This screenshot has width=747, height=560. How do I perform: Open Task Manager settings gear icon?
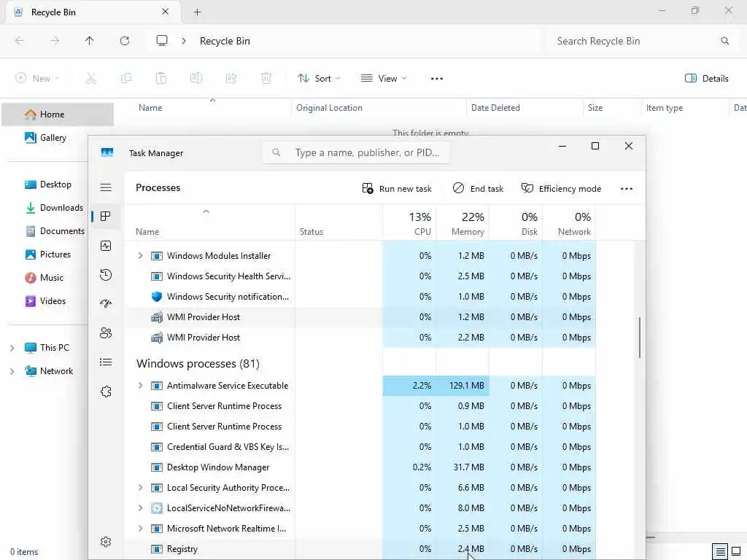click(x=106, y=542)
